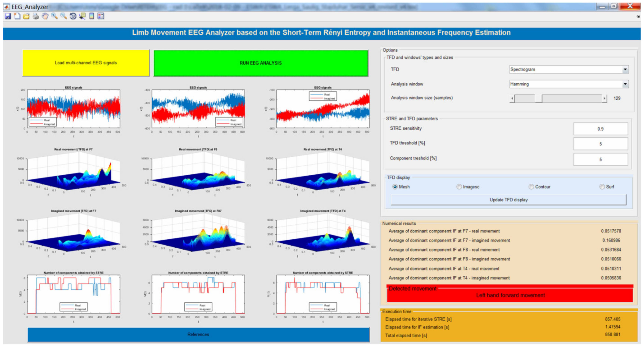Image resolution: width=644 pixels, height=347 pixels.
Task: Open the TFD Spectrogram dropdown
Action: pos(625,69)
